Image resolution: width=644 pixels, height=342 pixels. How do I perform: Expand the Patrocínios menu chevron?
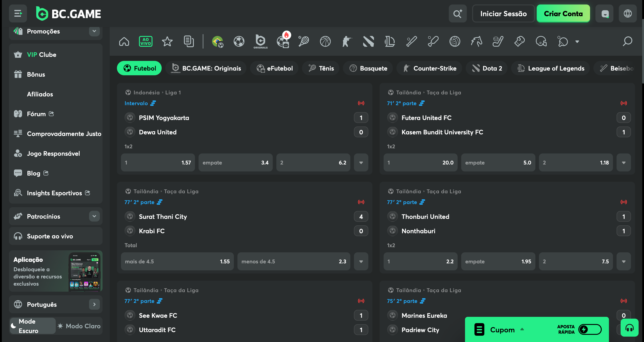(x=94, y=216)
